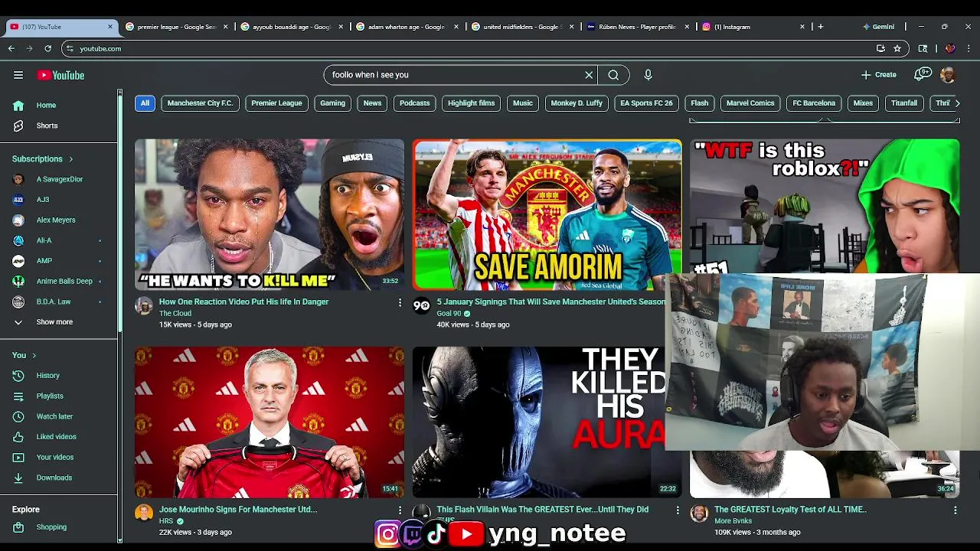The height and width of the screenshot is (551, 980).
Task: Open the Jose Mourinho video thumbnail
Action: (269, 422)
